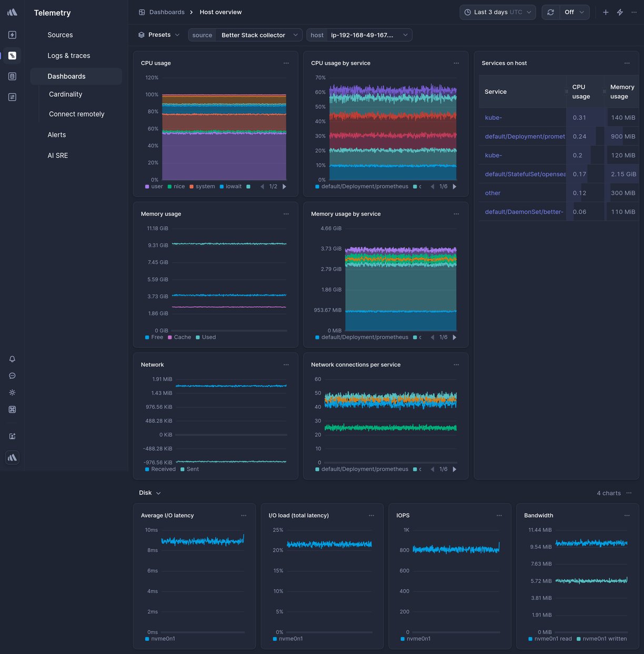The height and width of the screenshot is (654, 644).
Task: Open the kube- service link in Services table
Action: tap(494, 117)
